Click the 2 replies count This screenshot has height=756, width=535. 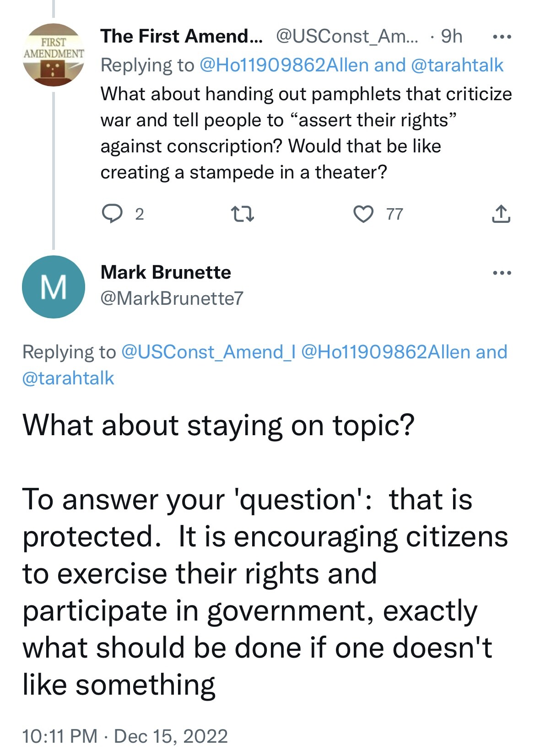click(x=140, y=214)
